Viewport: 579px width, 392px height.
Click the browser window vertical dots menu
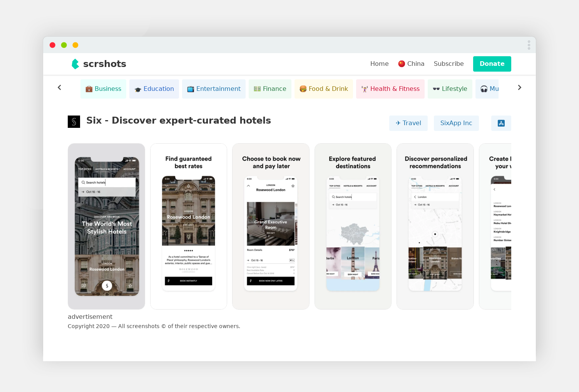[529, 45]
